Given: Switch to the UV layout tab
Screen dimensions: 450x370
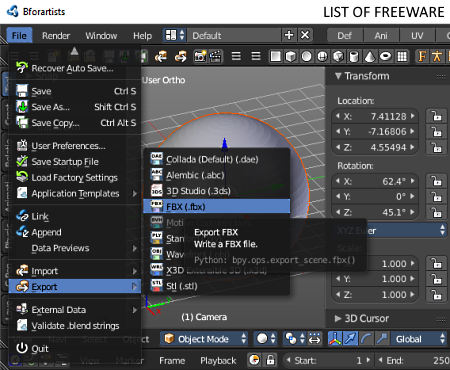Looking at the screenshot, I should click(417, 36).
